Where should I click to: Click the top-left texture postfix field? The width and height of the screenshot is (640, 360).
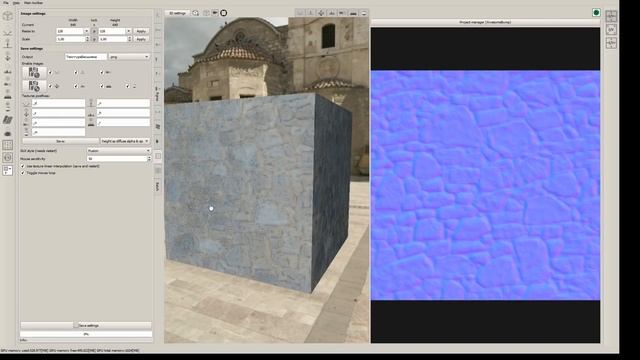[x=58, y=103]
